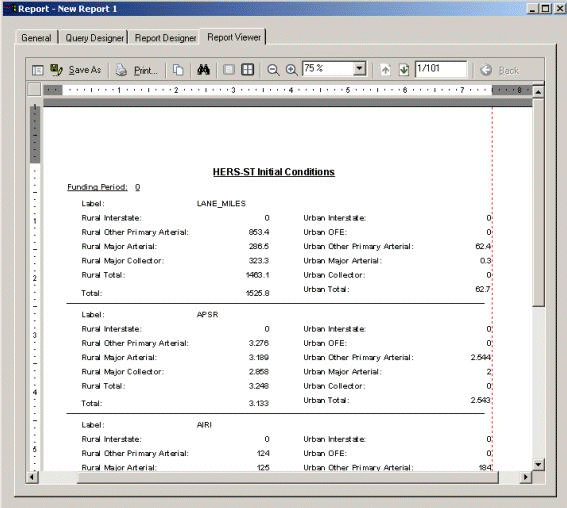Open the 75 % zoom dropdown arrow

click(359, 68)
